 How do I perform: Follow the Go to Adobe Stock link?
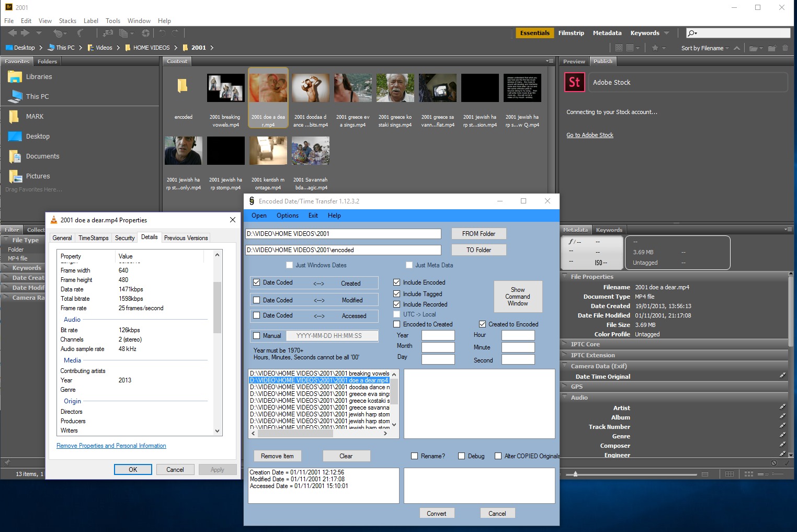pos(589,135)
